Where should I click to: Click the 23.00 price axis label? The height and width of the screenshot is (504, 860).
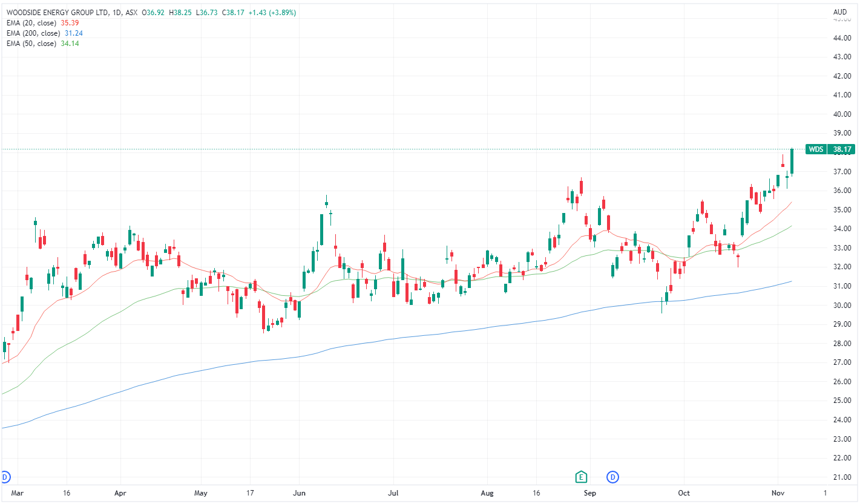[842, 439]
